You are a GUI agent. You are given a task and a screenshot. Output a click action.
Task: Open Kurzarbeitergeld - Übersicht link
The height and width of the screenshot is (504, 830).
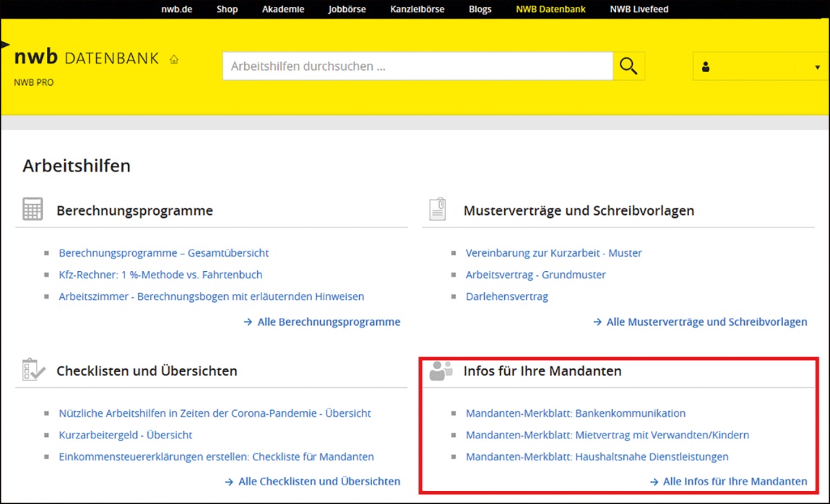click(x=125, y=435)
